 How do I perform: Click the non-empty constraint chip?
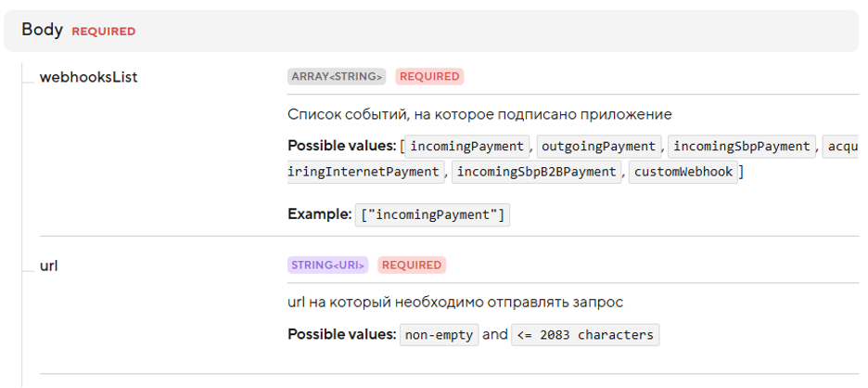[439, 335]
